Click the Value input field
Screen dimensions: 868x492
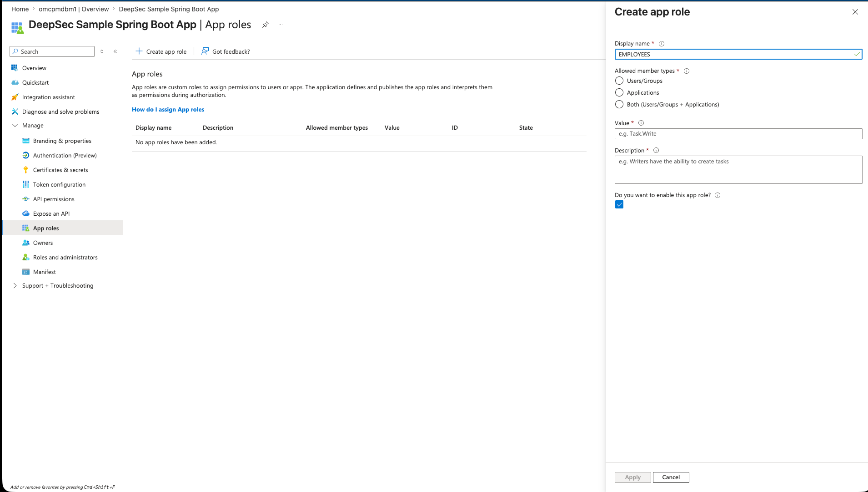pyautogui.click(x=738, y=133)
